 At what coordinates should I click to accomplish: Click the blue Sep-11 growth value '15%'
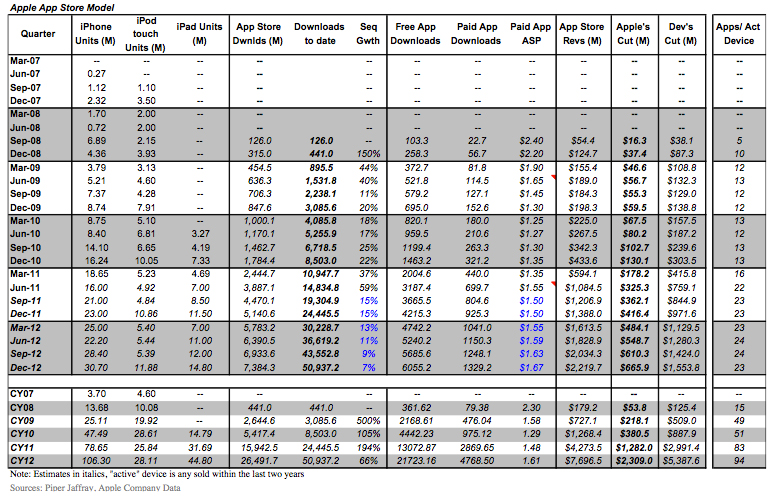pos(369,301)
